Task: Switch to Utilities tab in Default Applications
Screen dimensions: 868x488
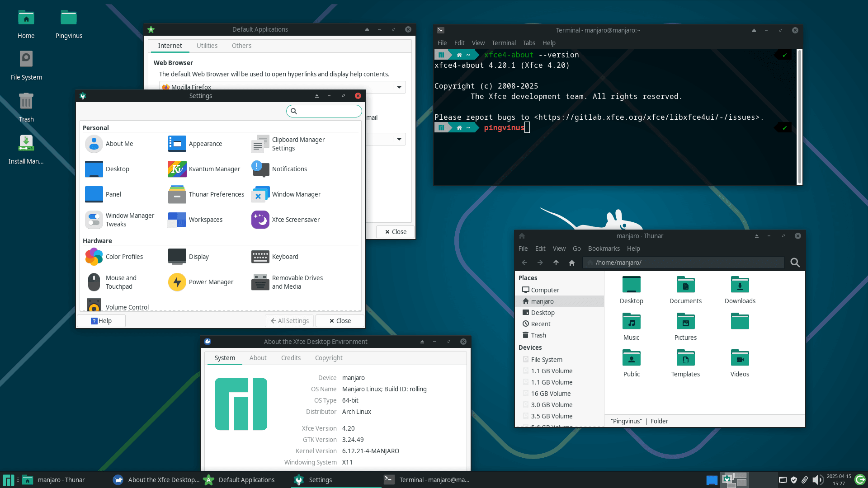Action: [207, 46]
